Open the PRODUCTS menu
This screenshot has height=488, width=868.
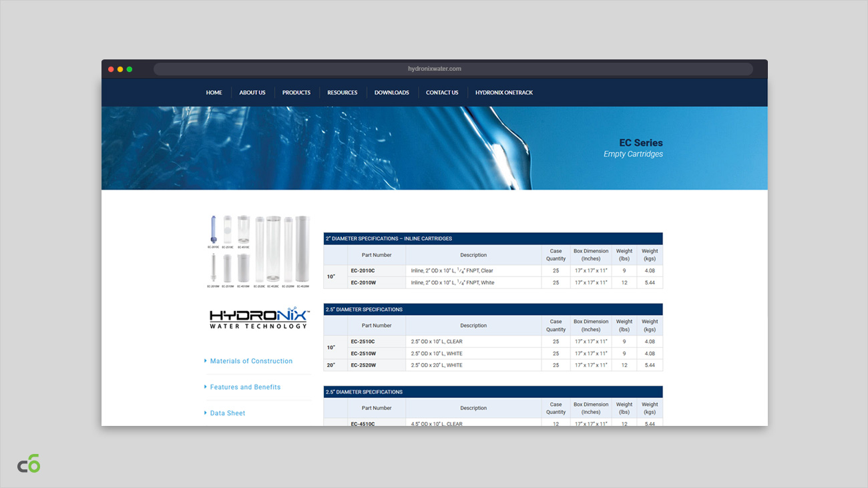pos(296,93)
